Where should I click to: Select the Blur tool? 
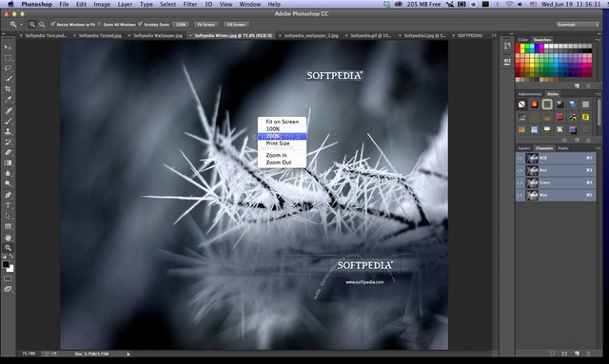tap(8, 174)
